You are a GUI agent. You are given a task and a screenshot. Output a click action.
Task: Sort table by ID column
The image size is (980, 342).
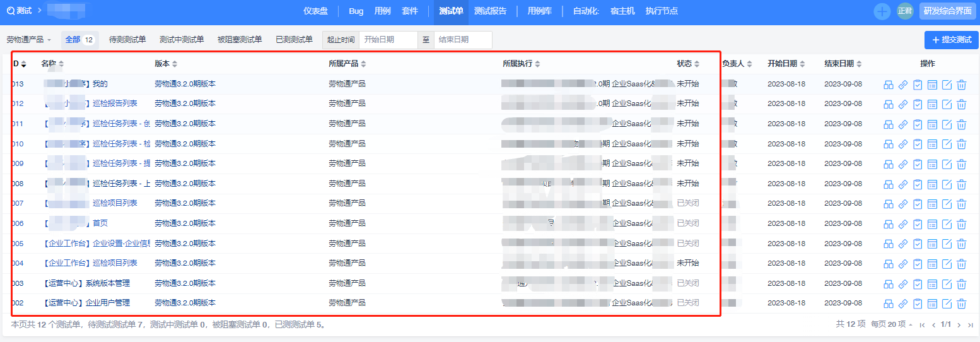point(20,64)
